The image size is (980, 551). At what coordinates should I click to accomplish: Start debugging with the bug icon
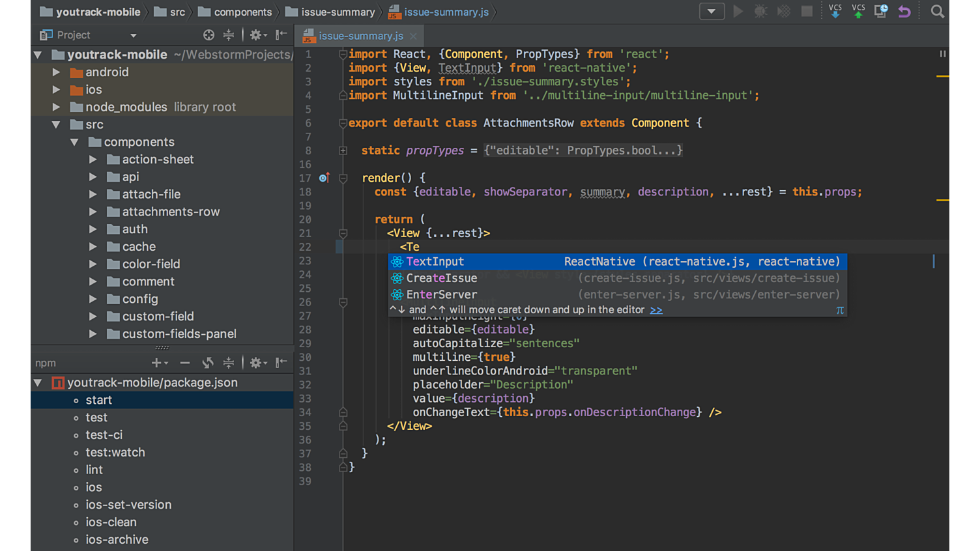tap(760, 11)
